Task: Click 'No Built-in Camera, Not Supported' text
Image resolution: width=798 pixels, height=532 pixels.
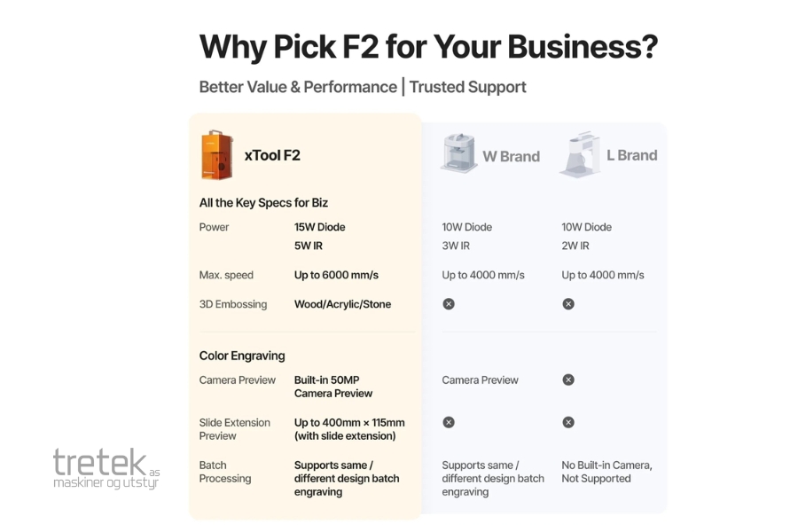Action: click(x=606, y=472)
